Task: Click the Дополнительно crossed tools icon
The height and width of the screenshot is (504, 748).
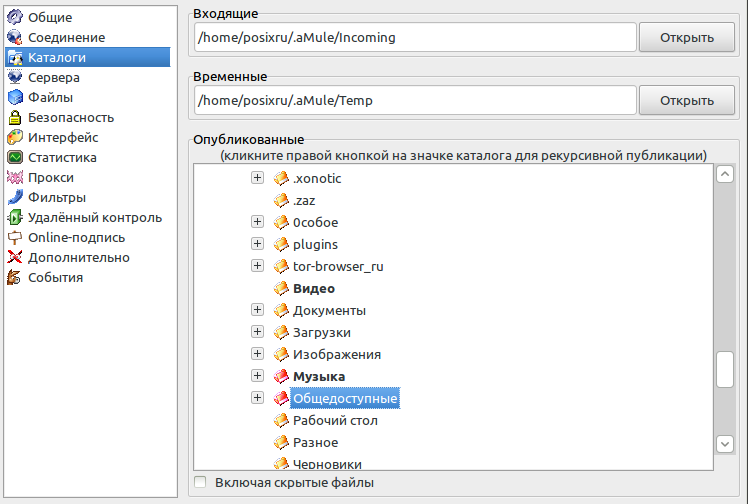Action: pos(15,257)
